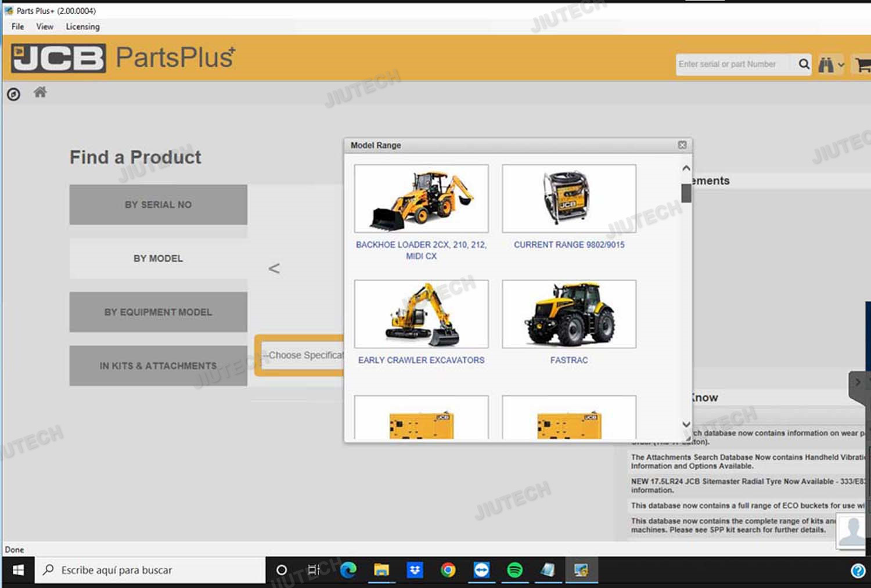
Task: Open Dropbox from the taskbar
Action: (415, 570)
